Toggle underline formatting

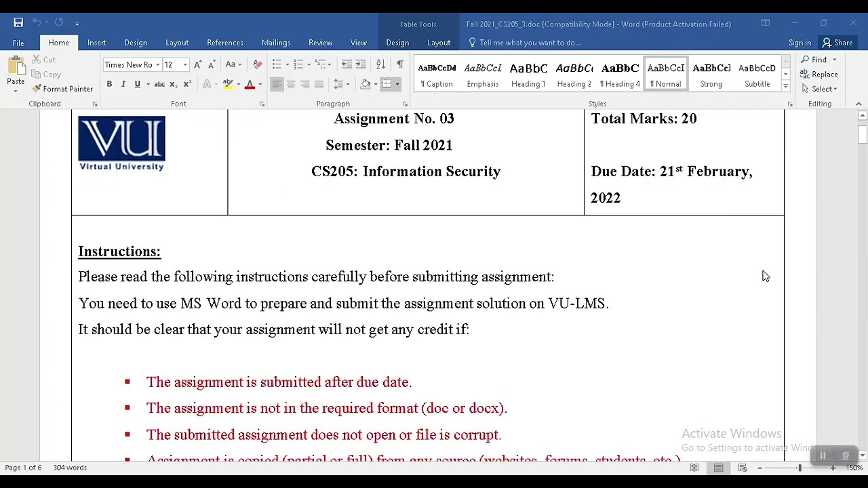[x=138, y=84]
